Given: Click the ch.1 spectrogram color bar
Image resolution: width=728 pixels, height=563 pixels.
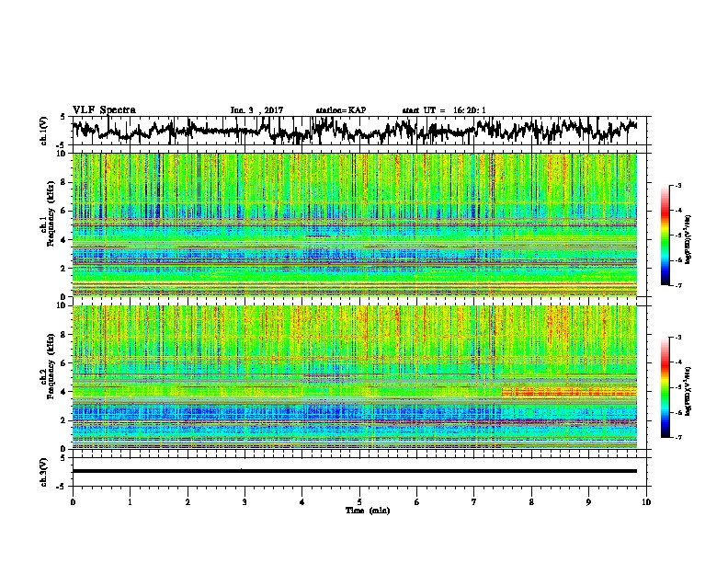Looking at the screenshot, I should point(665,236).
